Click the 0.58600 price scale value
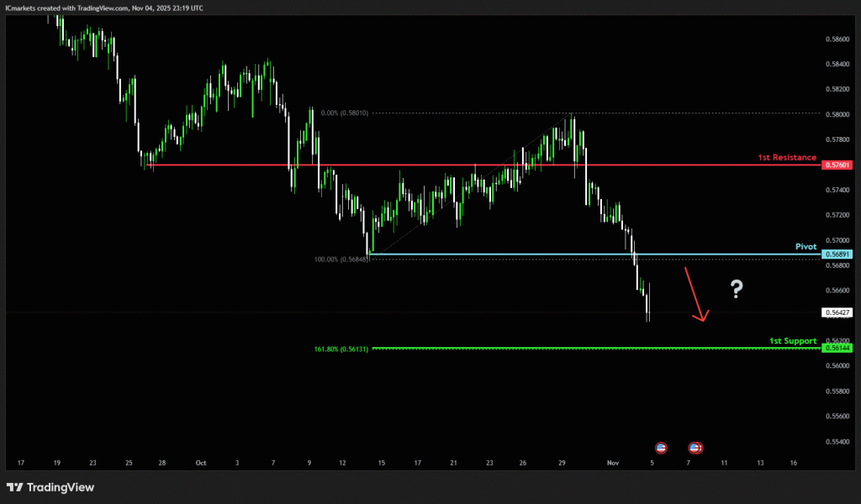Viewport: 861px width, 504px height. tap(837, 39)
